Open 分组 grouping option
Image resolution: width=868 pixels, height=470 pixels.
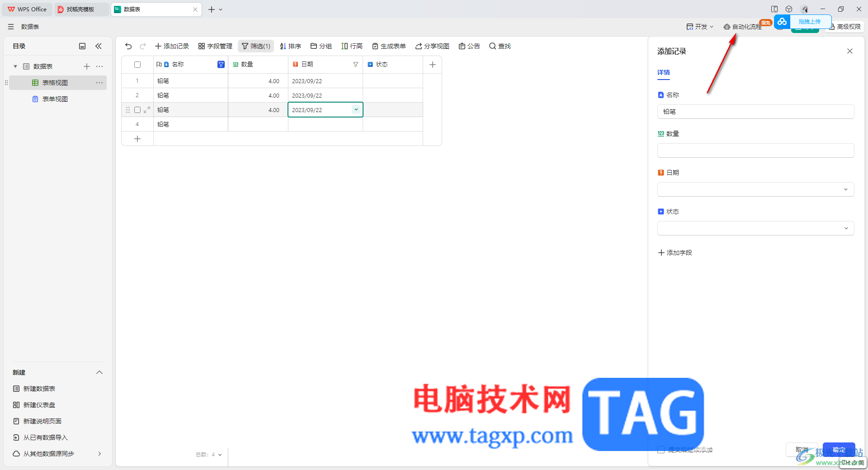coord(321,46)
